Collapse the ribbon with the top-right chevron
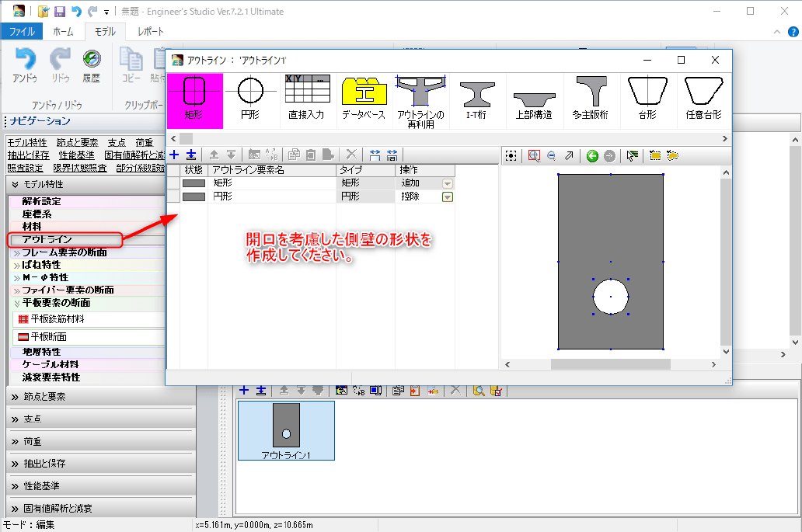Screen dimensions: 802x532 pos(777,32)
